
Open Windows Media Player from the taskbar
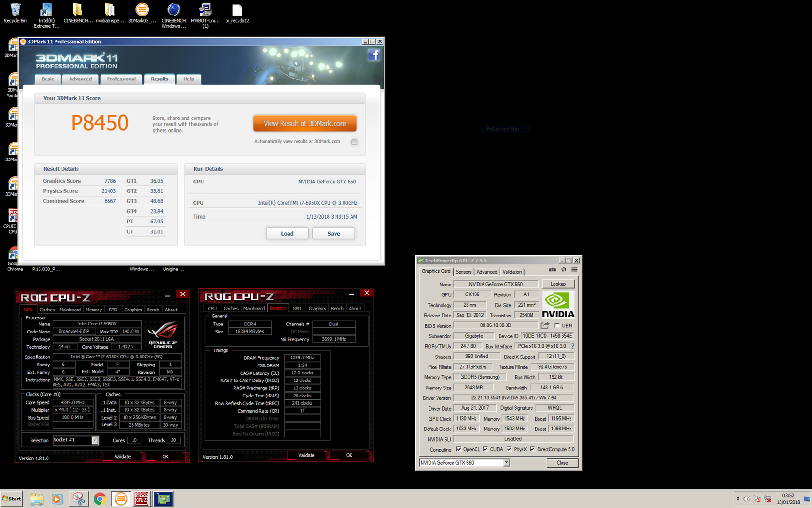[57, 499]
